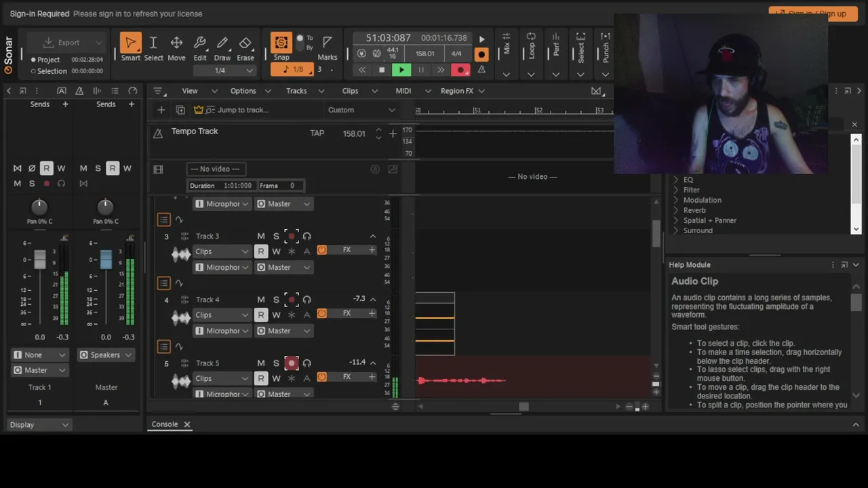868x488 pixels.
Task: Click the Surround category row
Action: pyautogui.click(x=698, y=230)
